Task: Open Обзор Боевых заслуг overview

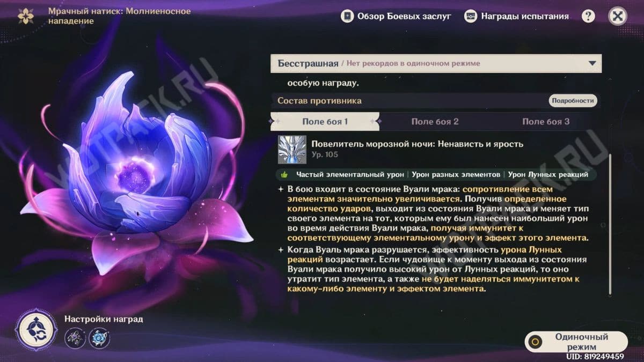Action: coord(396,16)
